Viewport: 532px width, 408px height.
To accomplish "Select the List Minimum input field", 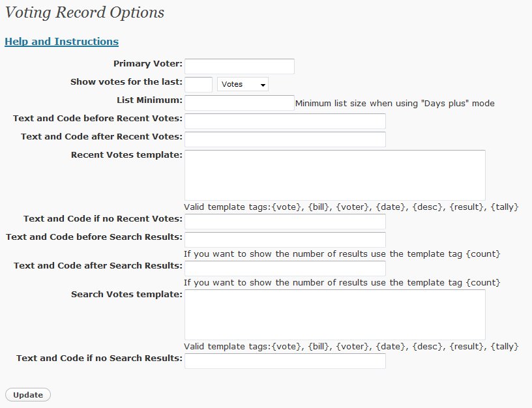I will pyautogui.click(x=239, y=103).
